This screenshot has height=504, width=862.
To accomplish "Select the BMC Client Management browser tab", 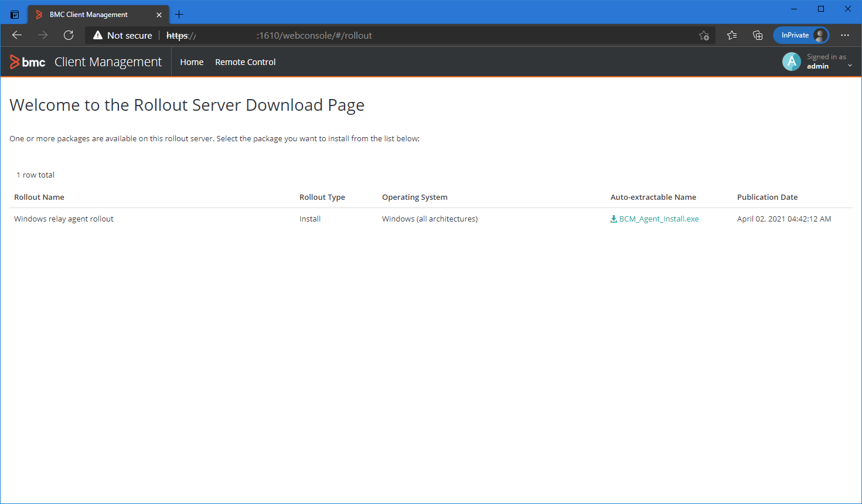I will (98, 15).
